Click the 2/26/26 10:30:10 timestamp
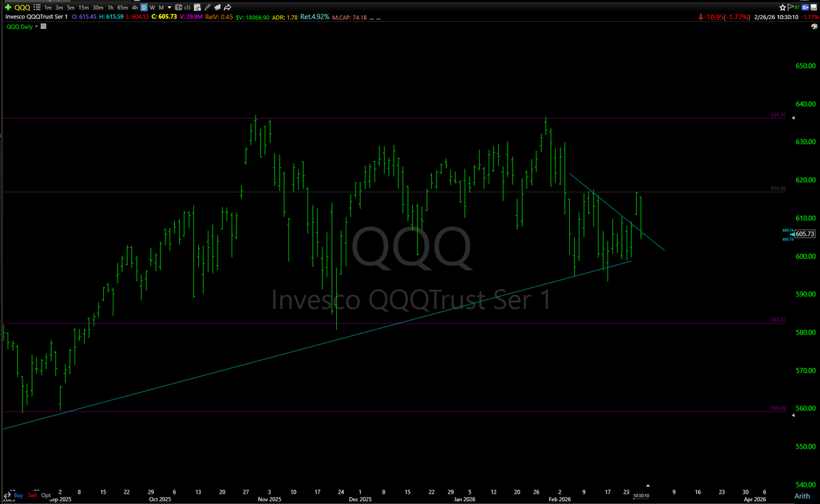 tap(776, 17)
